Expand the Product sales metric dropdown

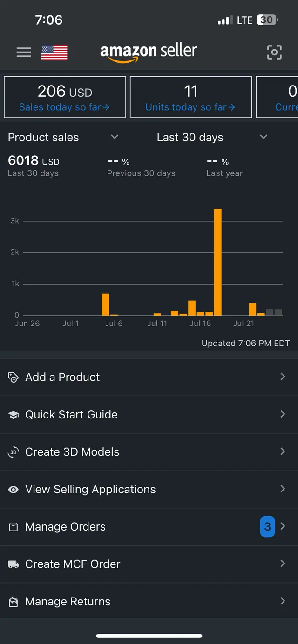pos(115,137)
